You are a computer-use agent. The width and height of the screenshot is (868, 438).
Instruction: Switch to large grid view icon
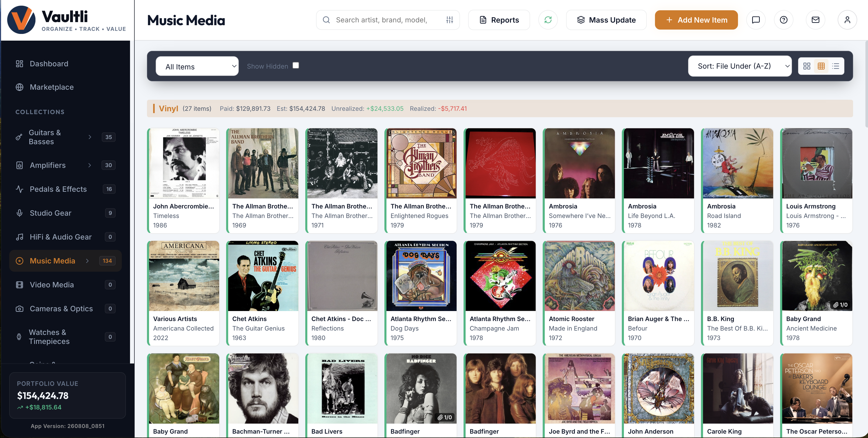point(807,66)
